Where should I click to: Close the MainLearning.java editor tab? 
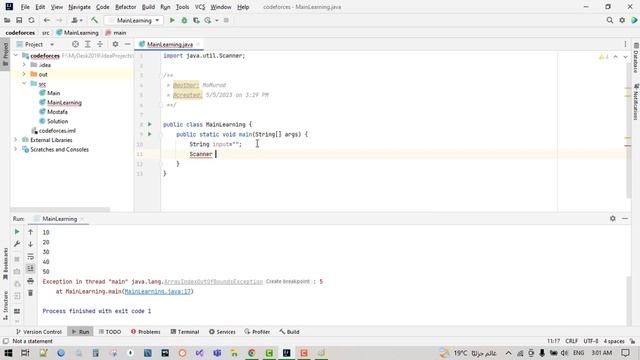click(x=198, y=44)
